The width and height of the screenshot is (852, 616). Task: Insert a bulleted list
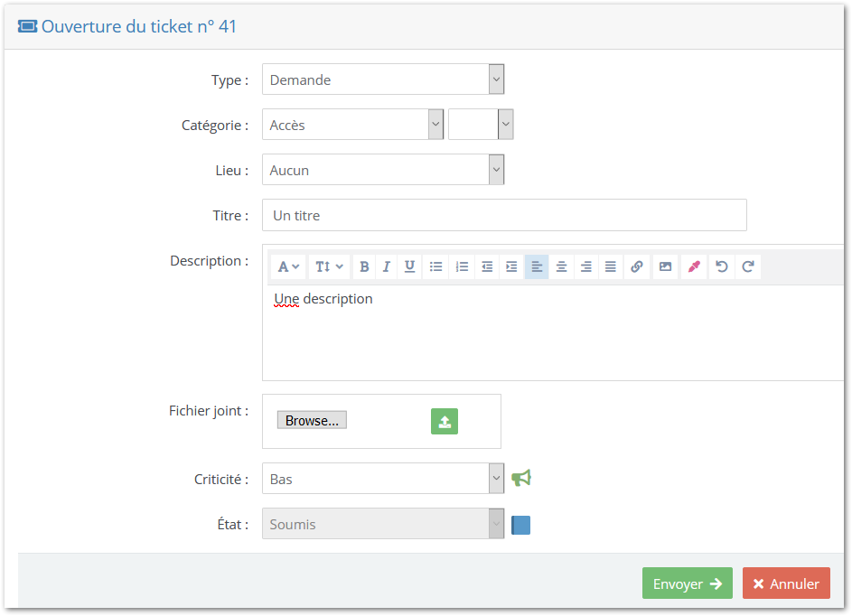(435, 266)
